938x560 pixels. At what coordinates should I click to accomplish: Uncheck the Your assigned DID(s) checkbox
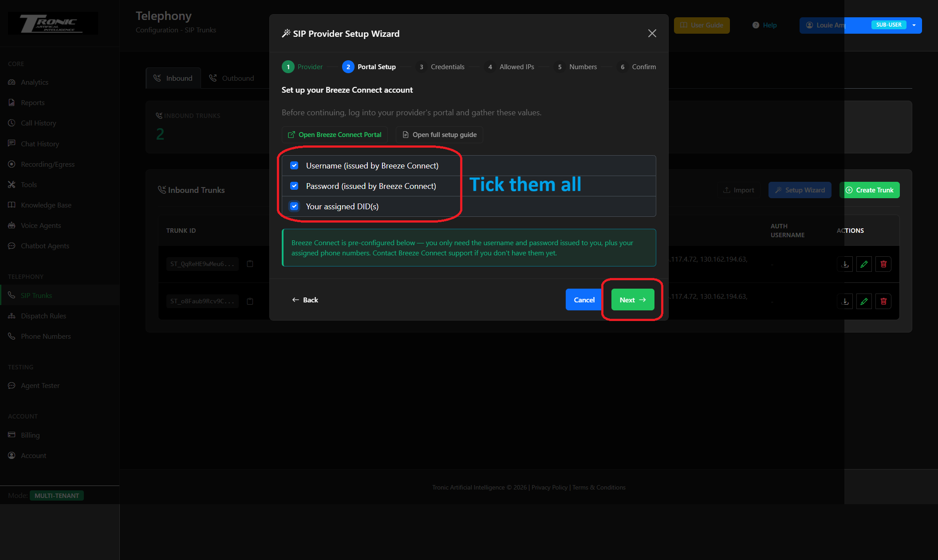(294, 206)
